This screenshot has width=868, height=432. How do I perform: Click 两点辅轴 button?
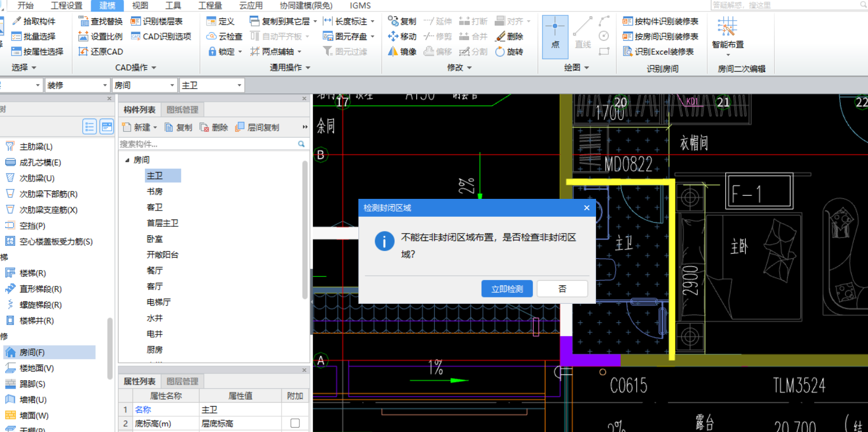point(272,52)
